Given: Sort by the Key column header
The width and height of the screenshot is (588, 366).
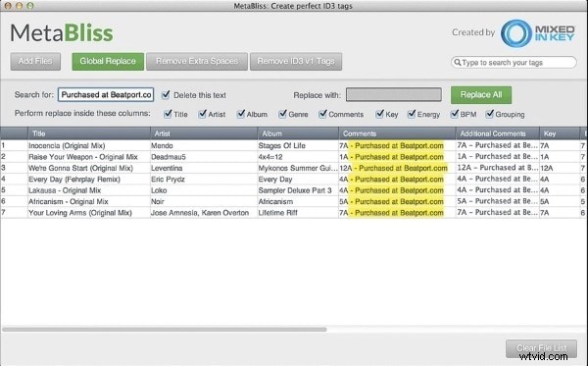Looking at the screenshot, I should tap(560, 133).
